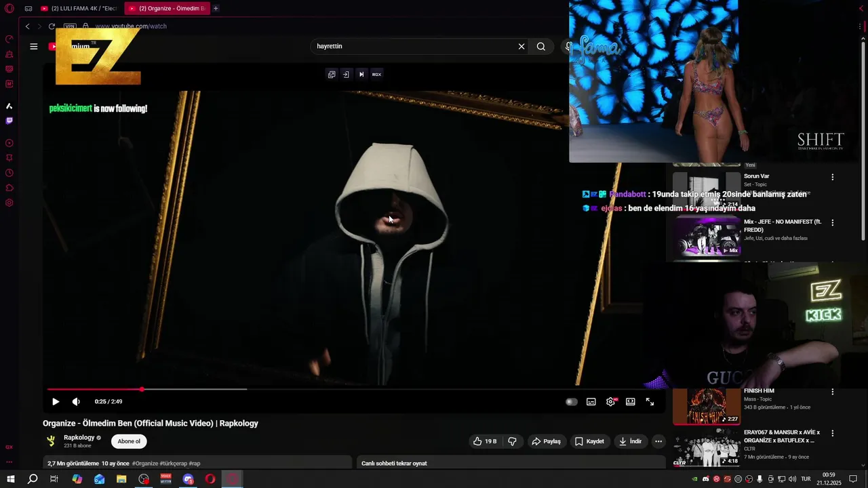Screen dimensions: 868x488
Task: Click the second video overlay exit-arrow icon
Action: [346, 75]
